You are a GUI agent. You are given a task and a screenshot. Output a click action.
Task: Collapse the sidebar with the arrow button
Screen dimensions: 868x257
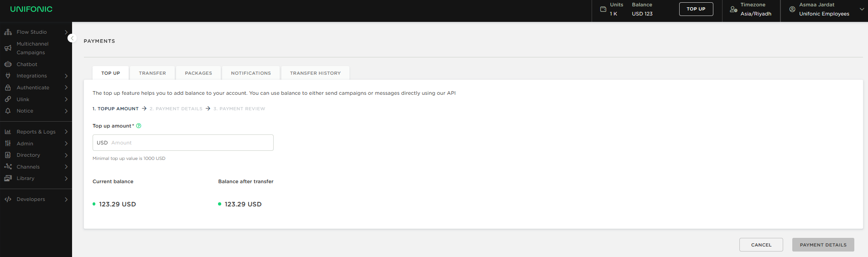point(72,38)
